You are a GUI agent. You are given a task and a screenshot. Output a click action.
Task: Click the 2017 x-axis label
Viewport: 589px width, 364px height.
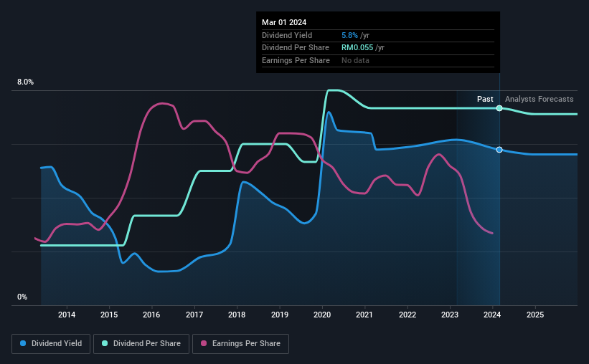pos(194,315)
